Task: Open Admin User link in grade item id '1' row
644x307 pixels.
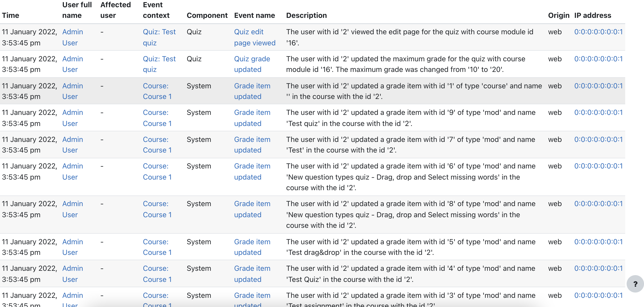Action: 73,91
